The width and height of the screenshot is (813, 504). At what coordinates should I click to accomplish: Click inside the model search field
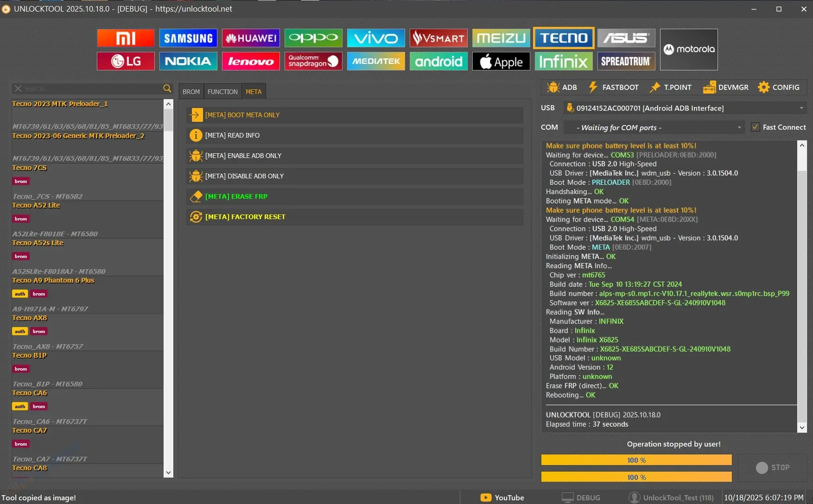pyautogui.click(x=88, y=88)
